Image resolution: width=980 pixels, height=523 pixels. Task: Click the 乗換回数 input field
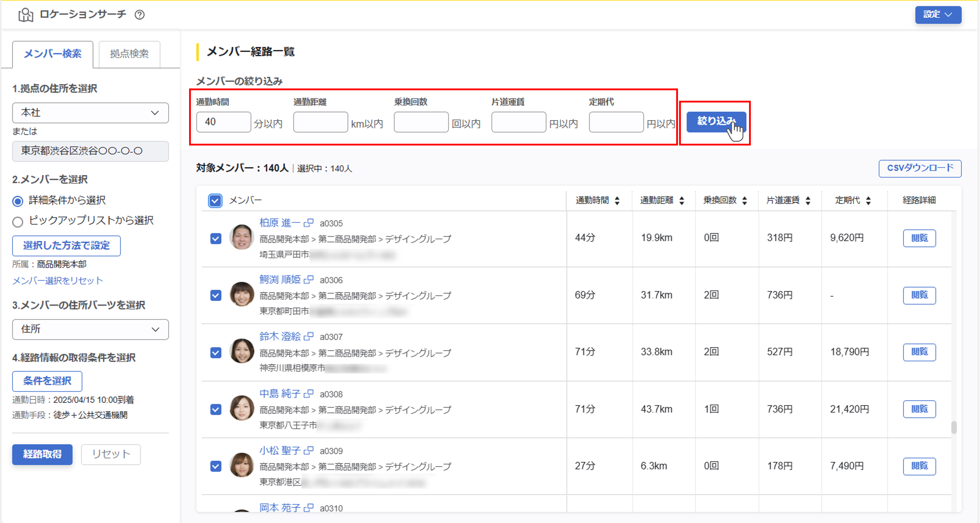coord(421,122)
